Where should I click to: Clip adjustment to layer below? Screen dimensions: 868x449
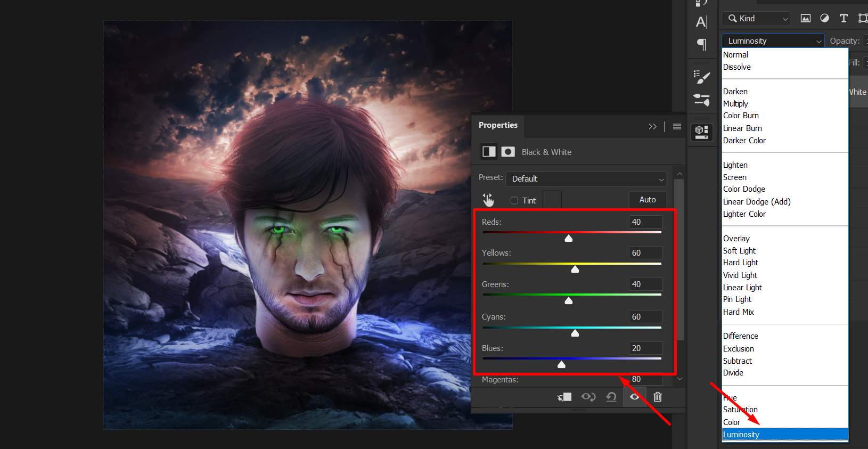[x=564, y=397]
